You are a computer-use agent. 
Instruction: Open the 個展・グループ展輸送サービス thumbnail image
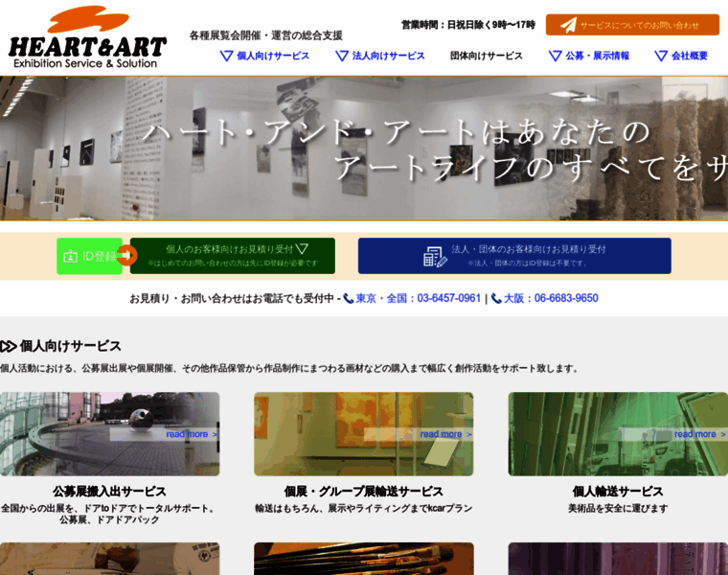pos(364,434)
